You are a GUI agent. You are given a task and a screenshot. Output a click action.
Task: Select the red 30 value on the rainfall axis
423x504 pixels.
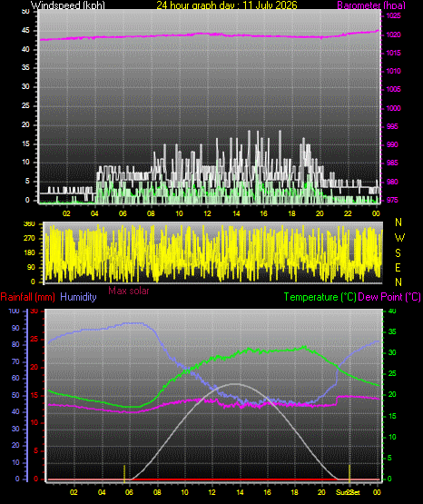(34, 311)
